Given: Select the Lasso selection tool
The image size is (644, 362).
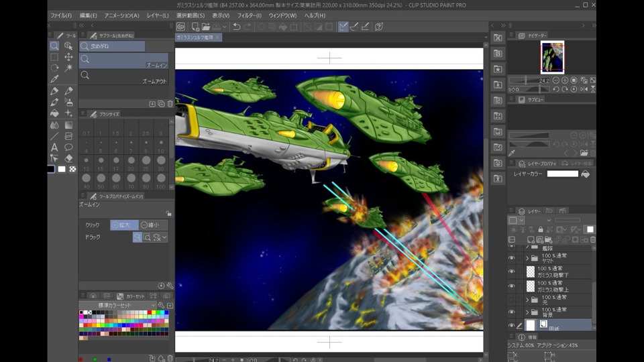Looking at the screenshot, I should coord(54,68).
